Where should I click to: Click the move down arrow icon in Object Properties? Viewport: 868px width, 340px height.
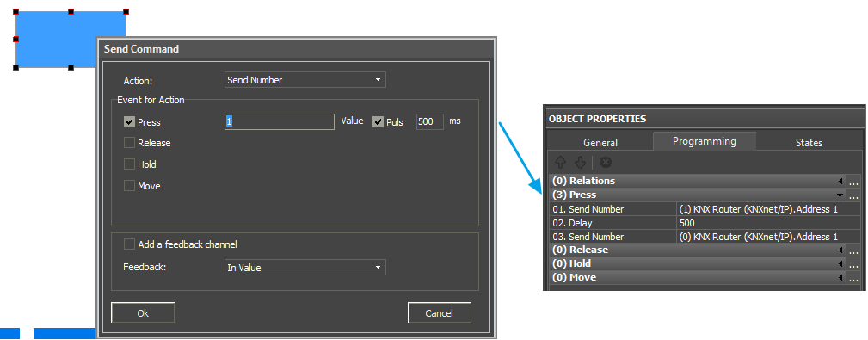click(x=580, y=162)
